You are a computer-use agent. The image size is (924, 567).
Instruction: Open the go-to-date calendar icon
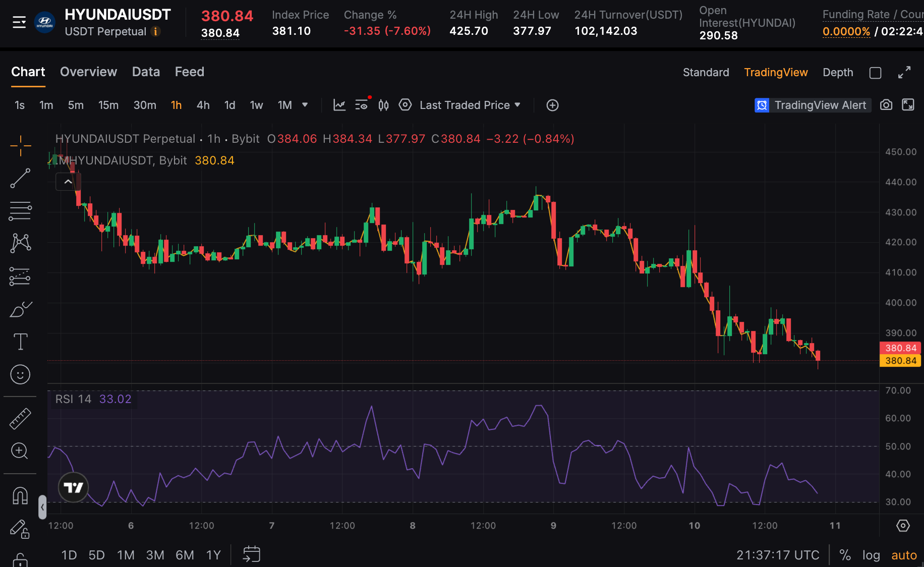pos(251,554)
